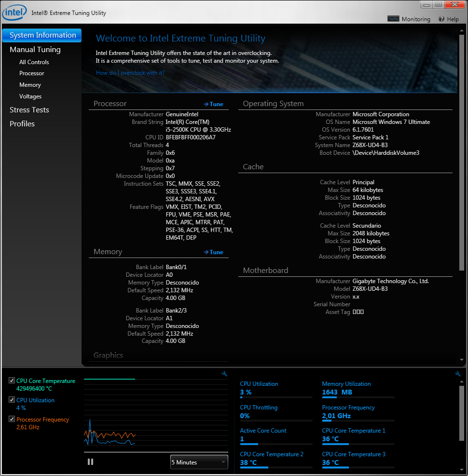Image resolution: width=468 pixels, height=476 pixels.
Task: Pause the monitoring graph
Action: point(90,462)
